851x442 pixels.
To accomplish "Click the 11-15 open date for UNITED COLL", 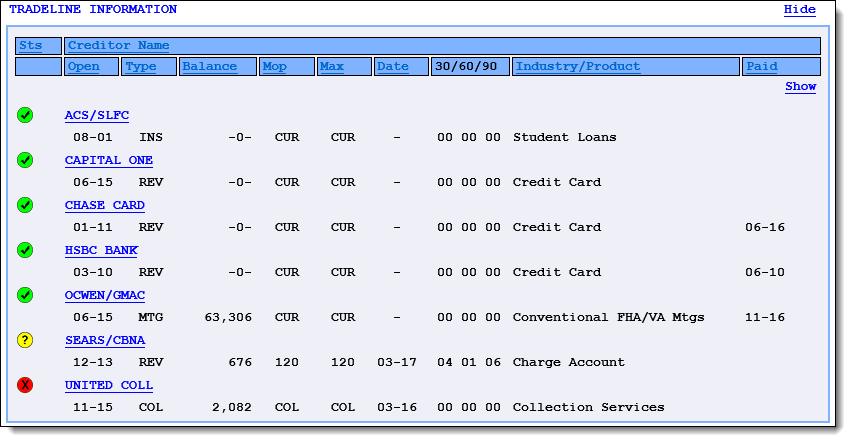I will [93, 408].
